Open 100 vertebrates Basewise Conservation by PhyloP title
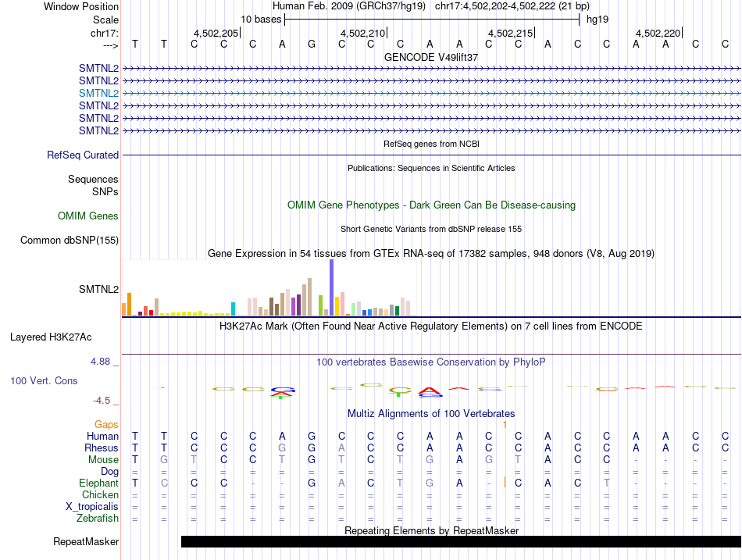 [431, 362]
